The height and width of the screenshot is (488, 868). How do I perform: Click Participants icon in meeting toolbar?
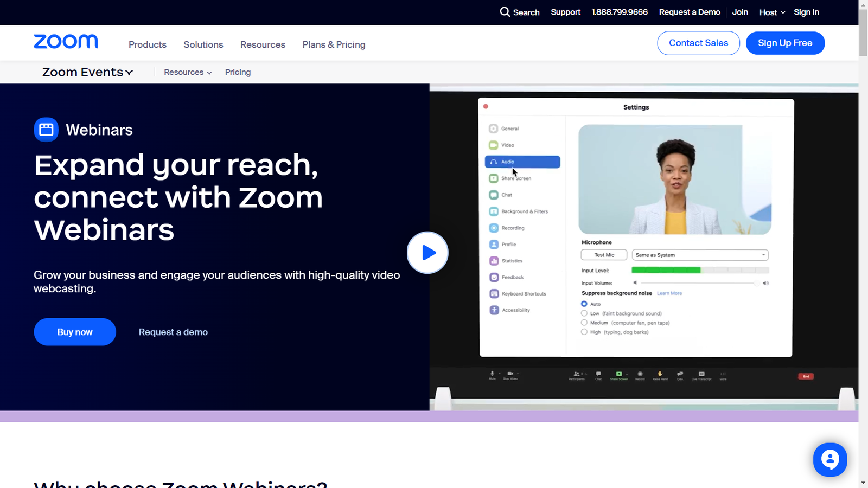click(x=577, y=374)
